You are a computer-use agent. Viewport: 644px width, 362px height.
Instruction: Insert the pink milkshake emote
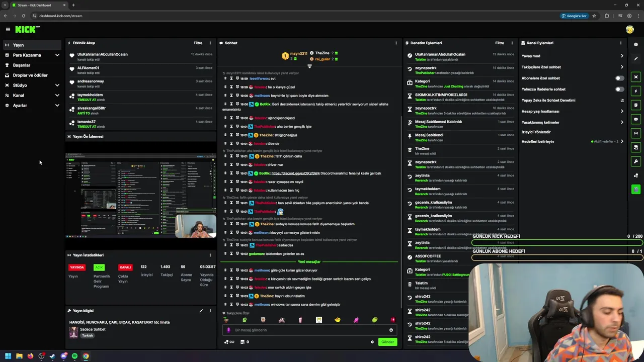[x=300, y=320]
